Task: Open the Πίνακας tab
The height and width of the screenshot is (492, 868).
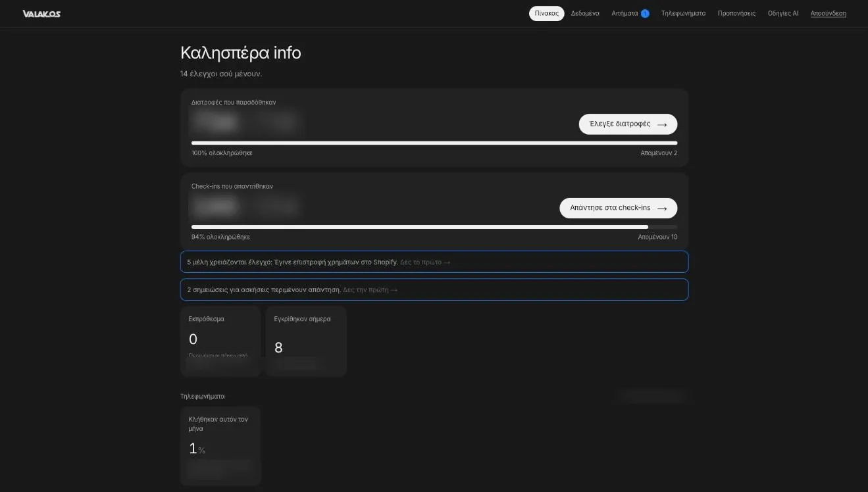Action: click(x=546, y=13)
